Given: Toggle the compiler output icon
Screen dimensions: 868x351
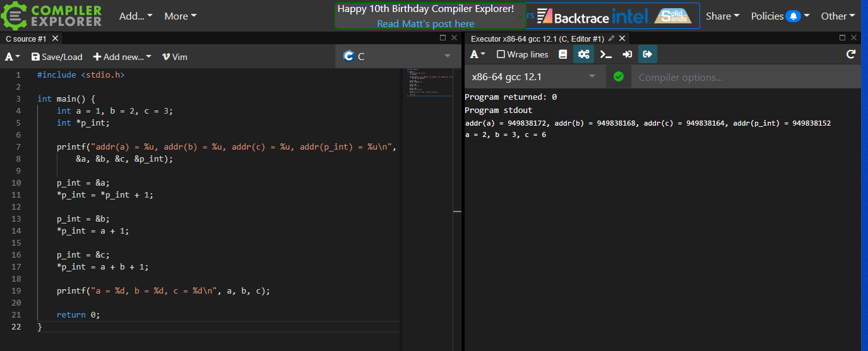Looking at the screenshot, I should coord(647,54).
